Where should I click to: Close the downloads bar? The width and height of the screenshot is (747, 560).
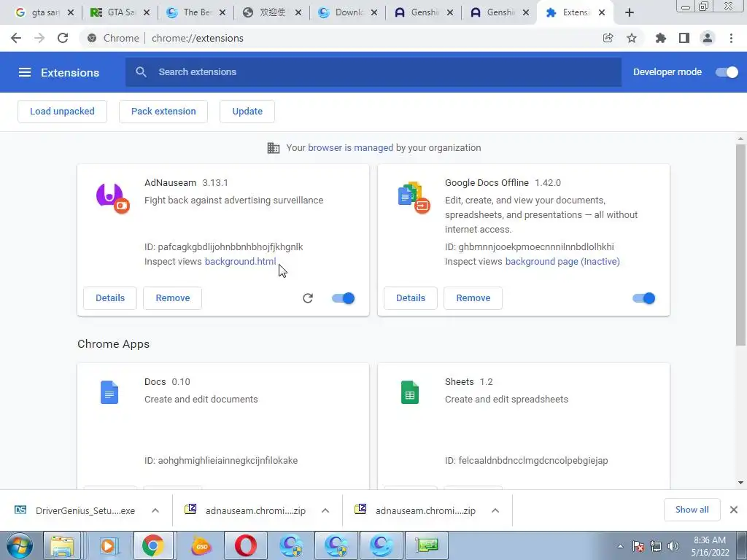pos(734,510)
